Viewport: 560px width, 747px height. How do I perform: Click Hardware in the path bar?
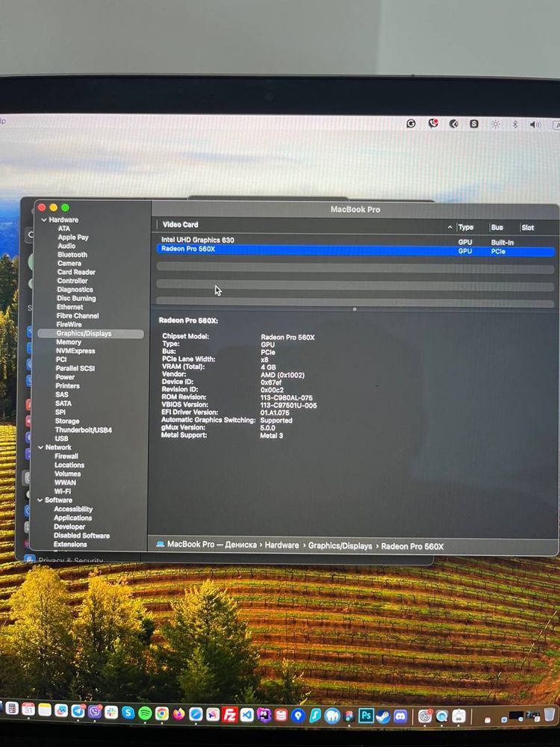[x=282, y=545]
